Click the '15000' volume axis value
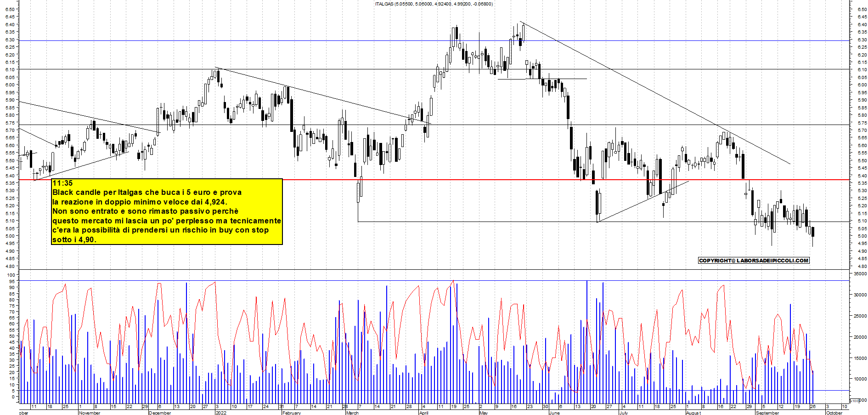 pyautogui.click(x=860, y=358)
